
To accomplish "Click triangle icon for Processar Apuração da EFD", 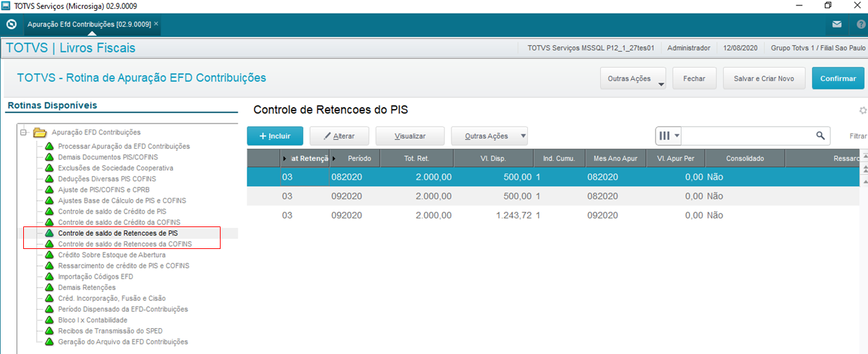I will tap(49, 146).
